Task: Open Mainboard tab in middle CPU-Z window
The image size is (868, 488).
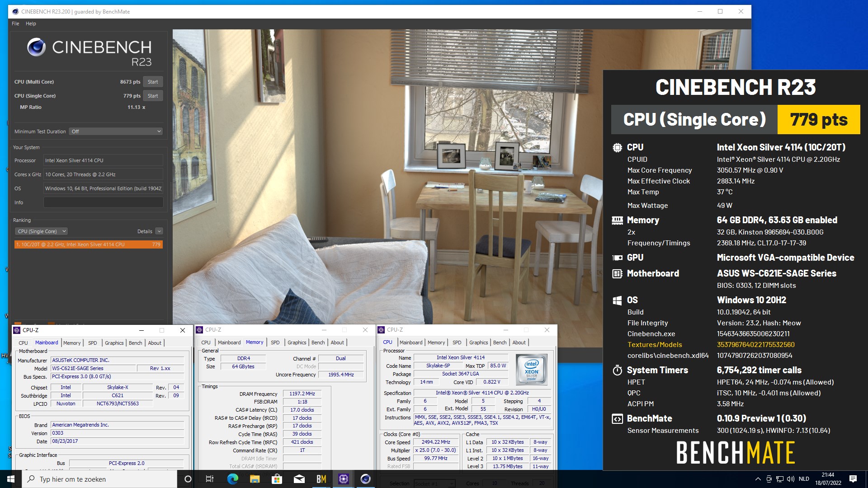Action: (x=229, y=343)
